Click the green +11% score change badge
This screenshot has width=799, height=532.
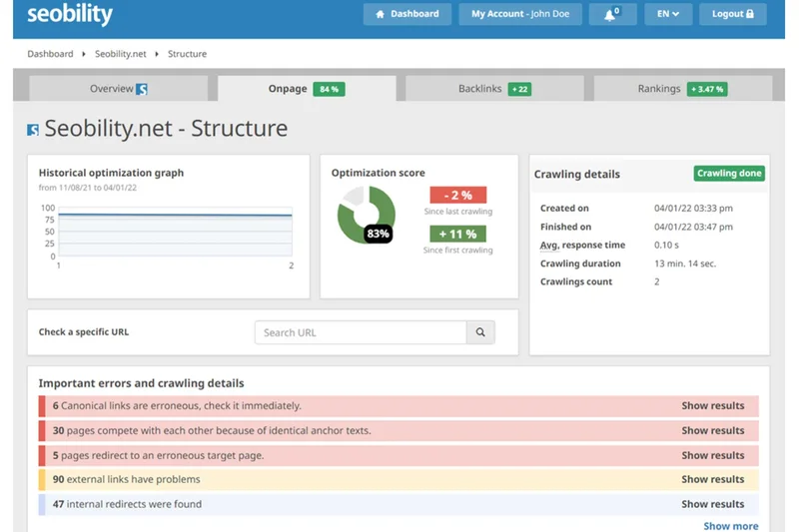pyautogui.click(x=457, y=234)
